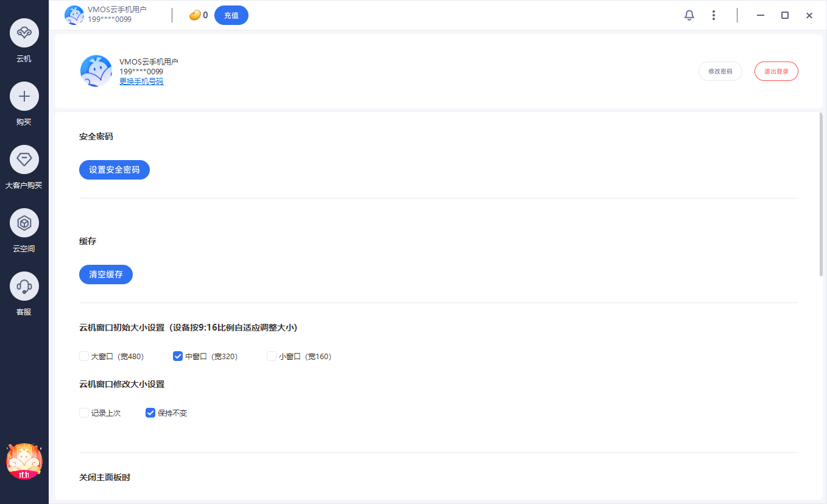Viewport: 827px width, 504px height.
Task: Click the 199****0099 number in title bar
Action: click(110, 19)
